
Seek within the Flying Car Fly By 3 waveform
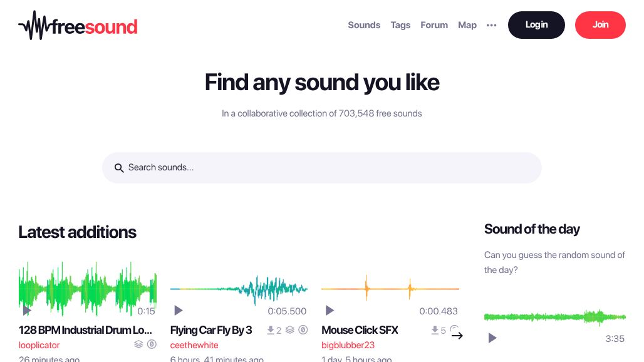tap(239, 289)
